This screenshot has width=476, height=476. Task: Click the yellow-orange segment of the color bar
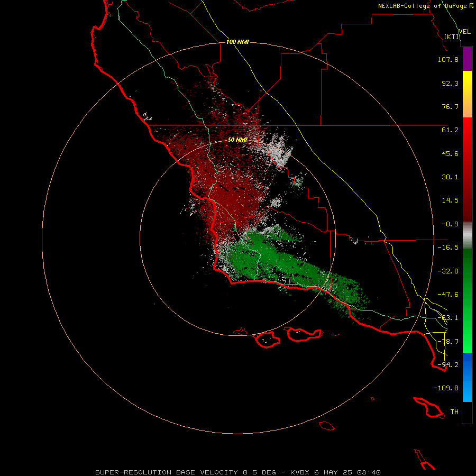point(467,94)
